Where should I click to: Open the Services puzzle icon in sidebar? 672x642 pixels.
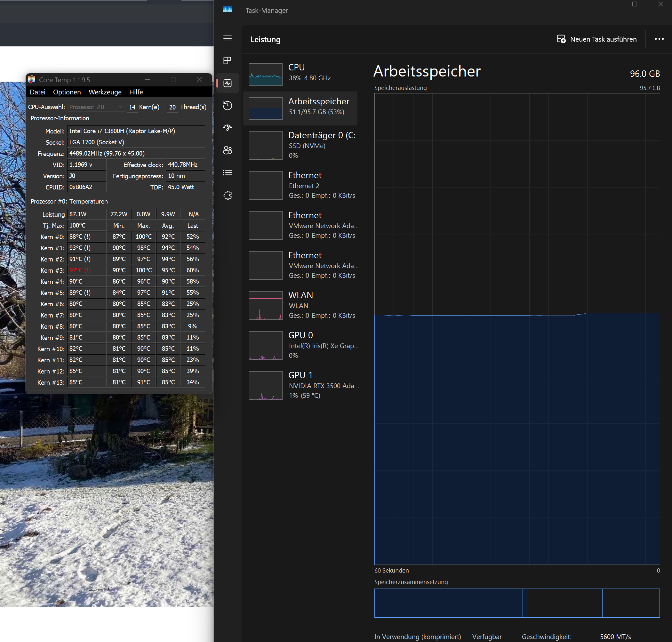[x=228, y=195]
